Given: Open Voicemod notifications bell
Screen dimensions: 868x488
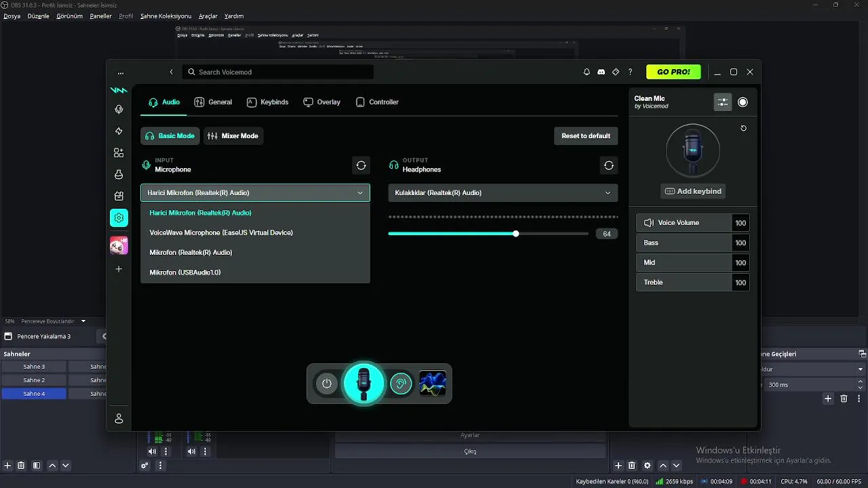Looking at the screenshot, I should (x=587, y=72).
